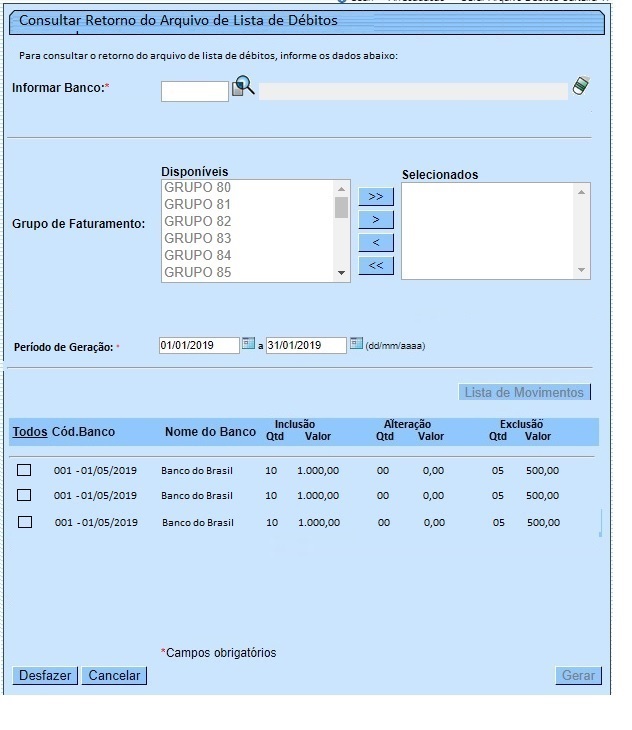Click the eraser icon to clear bank
The height and width of the screenshot is (730, 632).
580,88
